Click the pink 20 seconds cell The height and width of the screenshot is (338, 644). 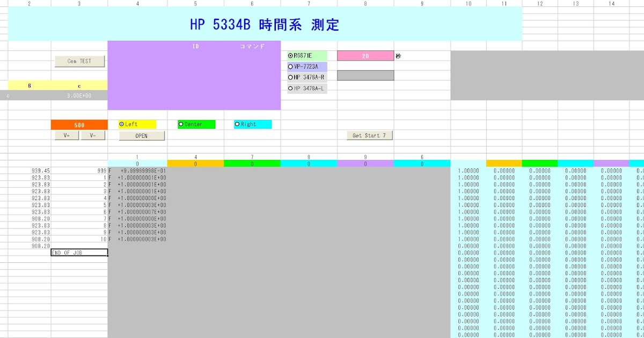(x=365, y=55)
